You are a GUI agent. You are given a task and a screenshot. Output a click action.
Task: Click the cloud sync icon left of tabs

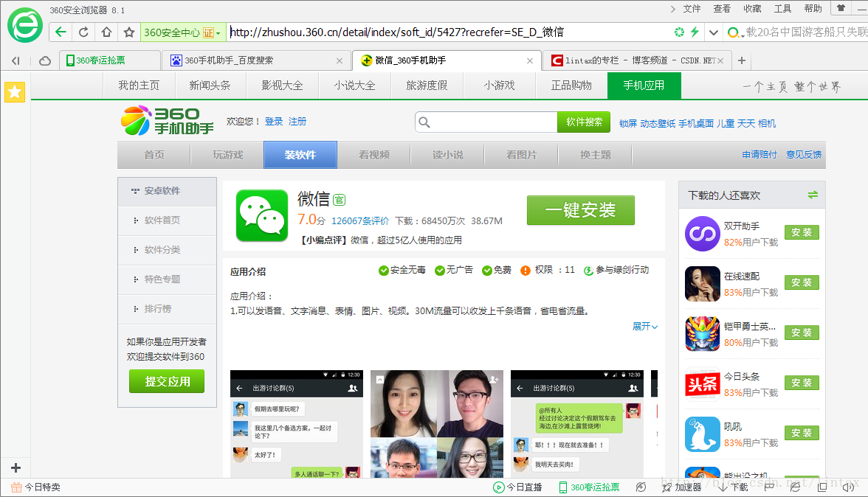[45, 60]
